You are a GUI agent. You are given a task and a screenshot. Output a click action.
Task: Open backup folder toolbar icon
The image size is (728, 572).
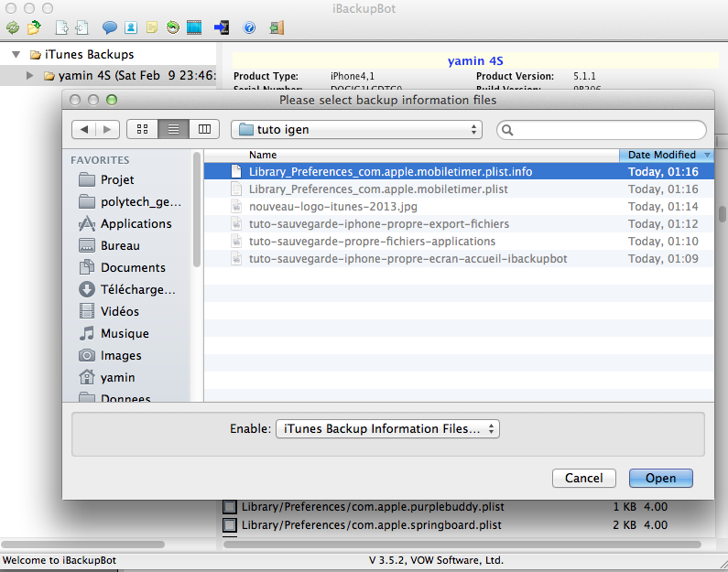tap(34, 27)
